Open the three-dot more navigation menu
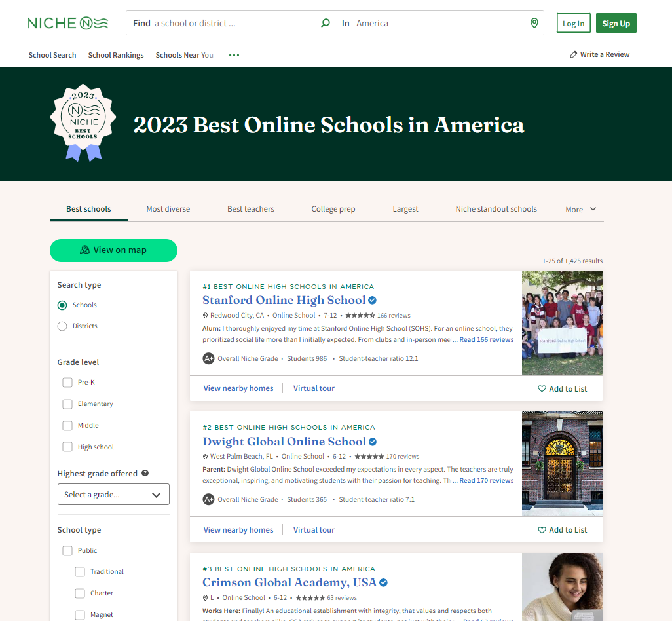 tap(234, 55)
